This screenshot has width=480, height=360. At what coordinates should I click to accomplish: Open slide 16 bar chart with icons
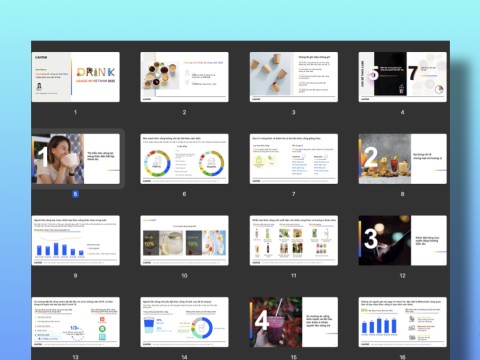403,322
